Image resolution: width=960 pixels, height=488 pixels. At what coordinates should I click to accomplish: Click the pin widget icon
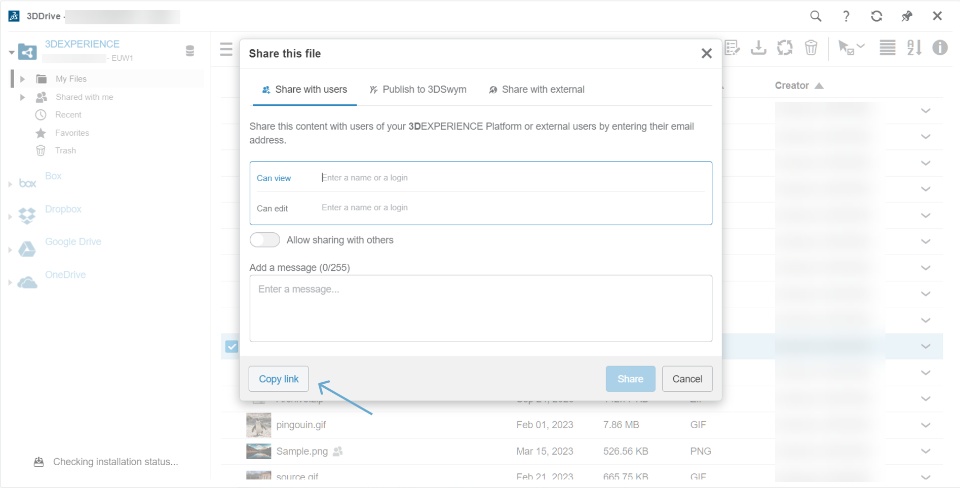906,16
